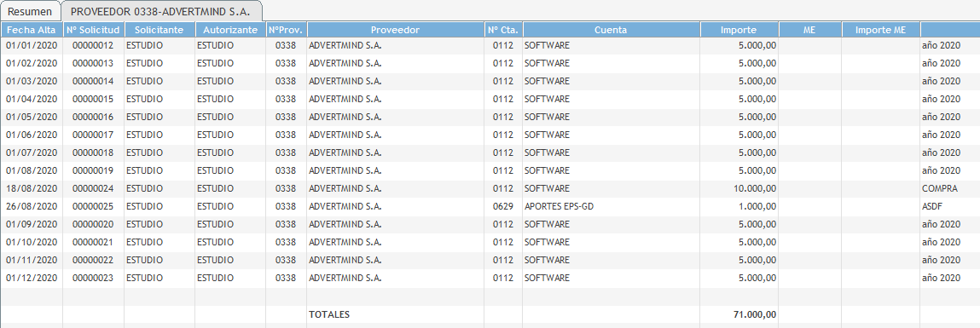Click the Proveedor column header
This screenshot has width=980, height=328.
click(395, 30)
